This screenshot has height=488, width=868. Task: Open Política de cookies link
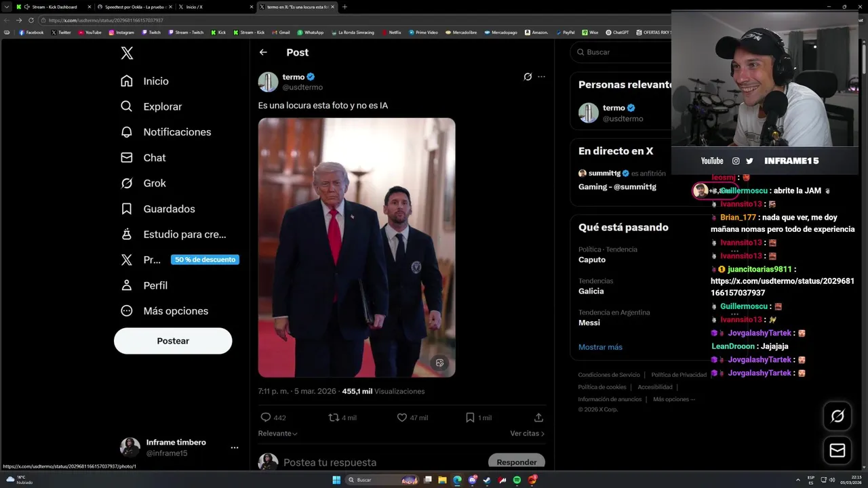coord(602,387)
